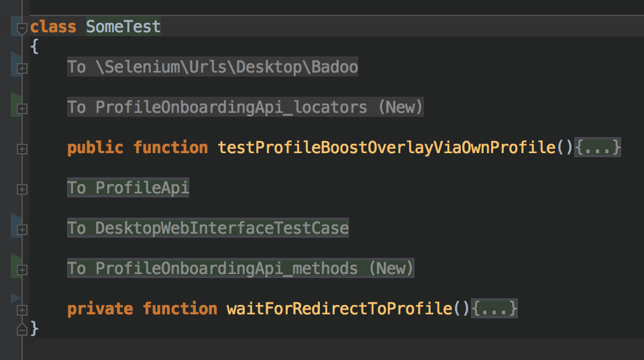Open folded text To ProfileOnboardingApi_locators (New)
The width and height of the screenshot is (644, 360).
(x=246, y=107)
